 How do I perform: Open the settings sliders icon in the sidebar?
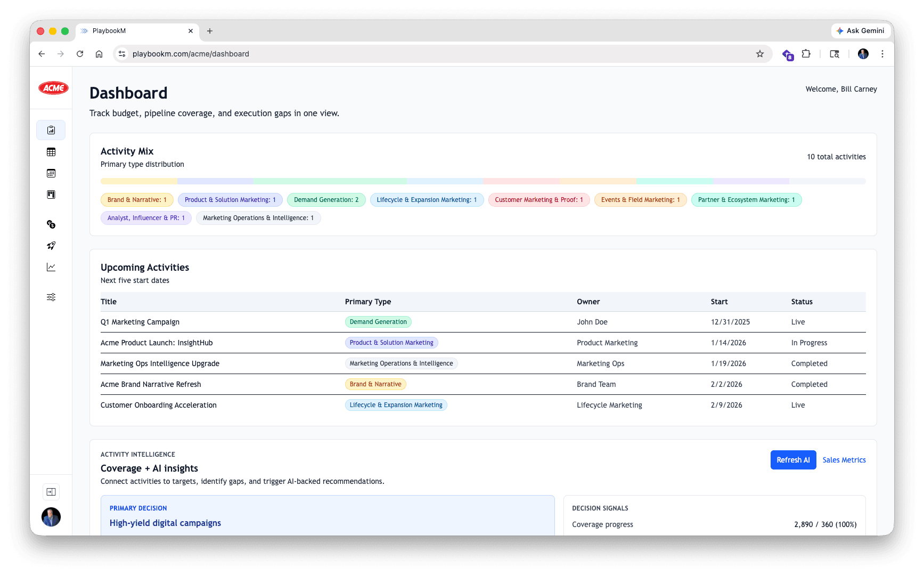pyautogui.click(x=51, y=297)
